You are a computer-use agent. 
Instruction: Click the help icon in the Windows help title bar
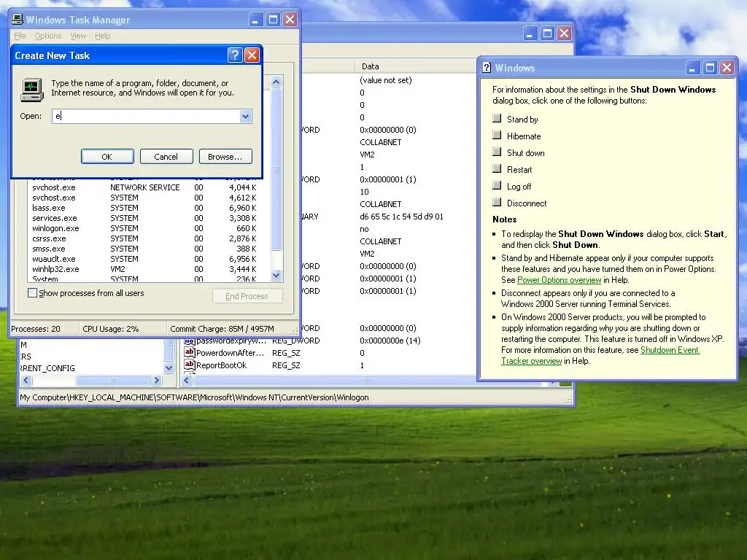click(x=487, y=68)
